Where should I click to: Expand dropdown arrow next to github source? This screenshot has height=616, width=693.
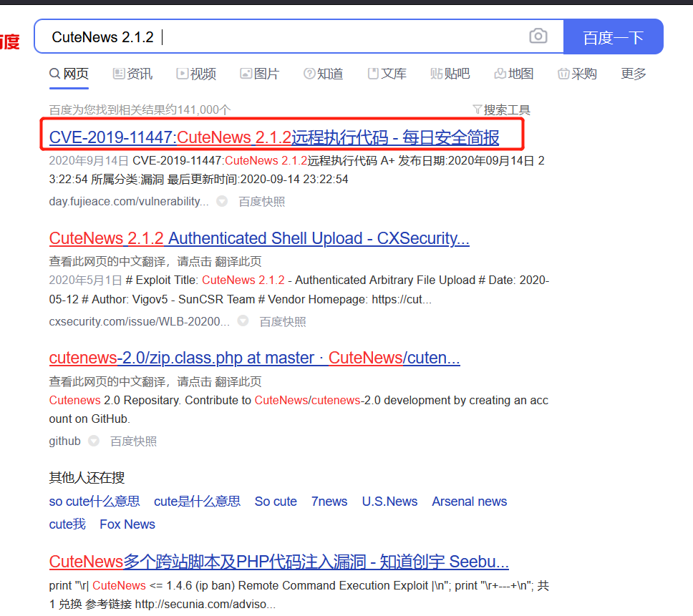click(94, 441)
